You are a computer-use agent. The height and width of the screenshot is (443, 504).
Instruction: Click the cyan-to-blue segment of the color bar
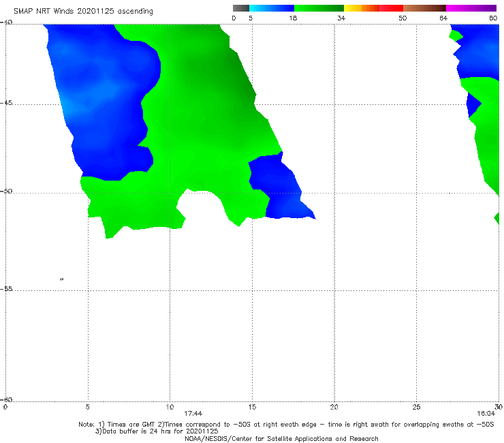pyautogui.click(x=272, y=8)
